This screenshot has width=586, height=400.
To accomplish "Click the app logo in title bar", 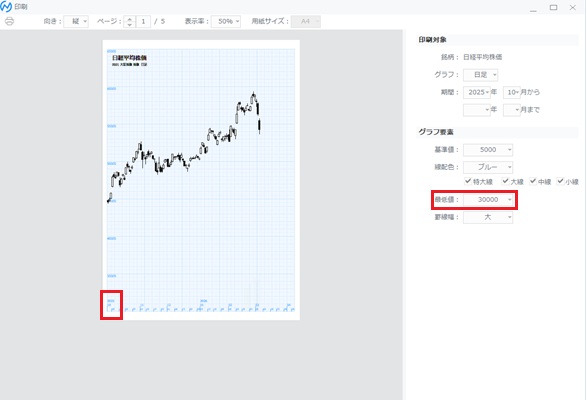I will (6, 6).
